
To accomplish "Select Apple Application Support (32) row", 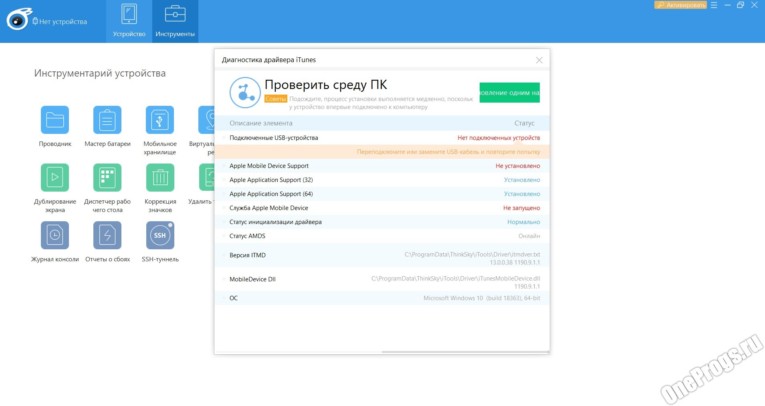I will click(382, 180).
